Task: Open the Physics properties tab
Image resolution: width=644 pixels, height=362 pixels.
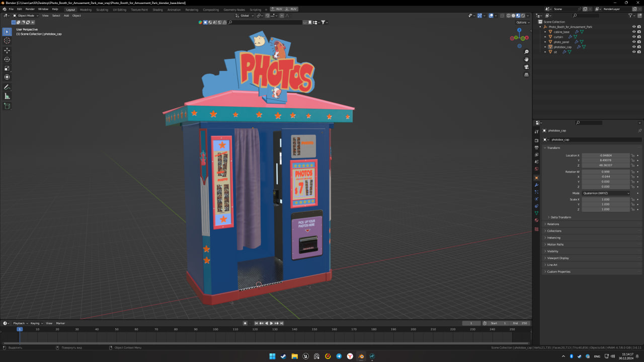Action: [x=536, y=199]
